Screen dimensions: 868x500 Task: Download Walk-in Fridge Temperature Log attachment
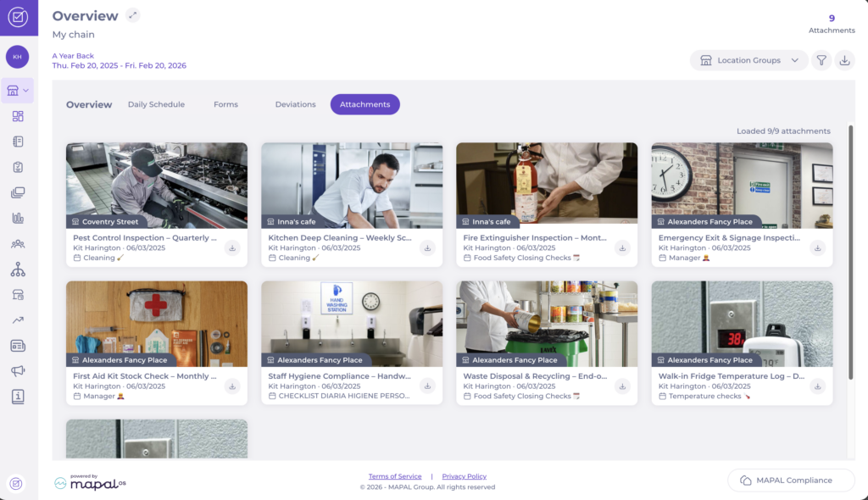(x=817, y=386)
